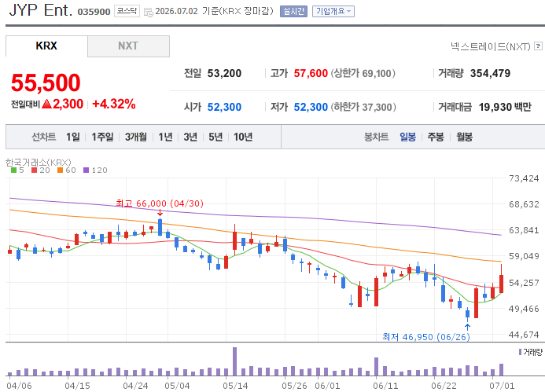Click the 최고 66,000 (04/30) chart marker

[160, 203]
